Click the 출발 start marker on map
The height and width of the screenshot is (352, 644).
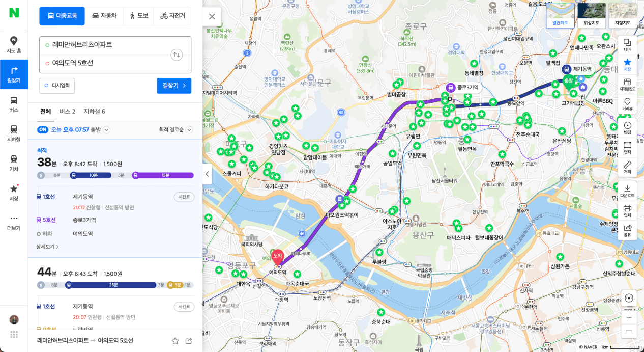(x=568, y=80)
